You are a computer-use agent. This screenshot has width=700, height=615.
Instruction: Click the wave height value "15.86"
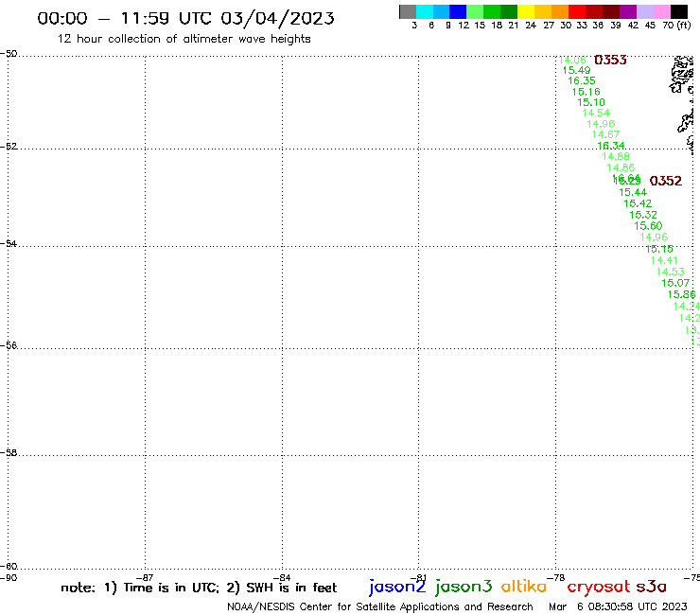click(x=681, y=295)
